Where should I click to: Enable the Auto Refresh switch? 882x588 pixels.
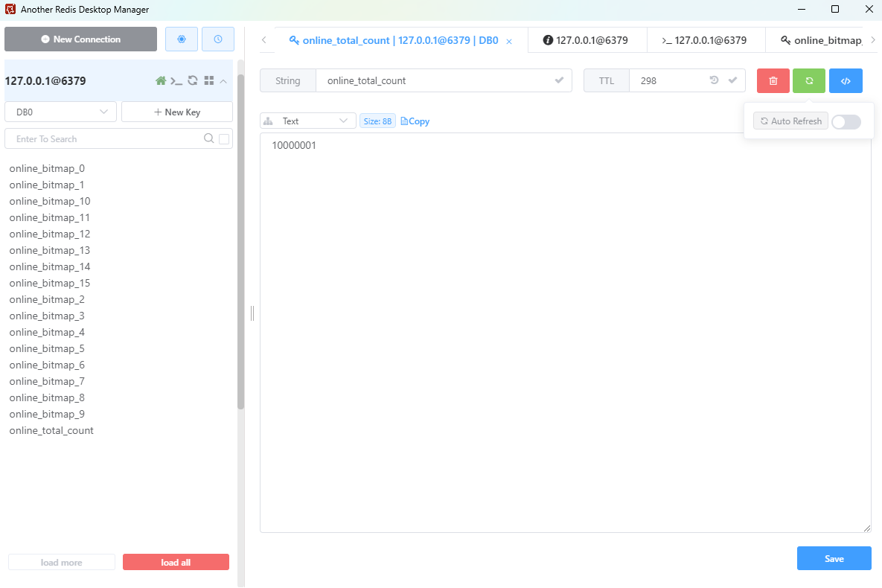pyautogui.click(x=846, y=121)
